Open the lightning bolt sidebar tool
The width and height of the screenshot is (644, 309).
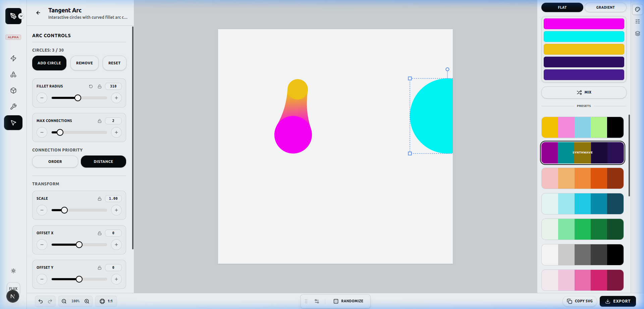click(x=13, y=58)
